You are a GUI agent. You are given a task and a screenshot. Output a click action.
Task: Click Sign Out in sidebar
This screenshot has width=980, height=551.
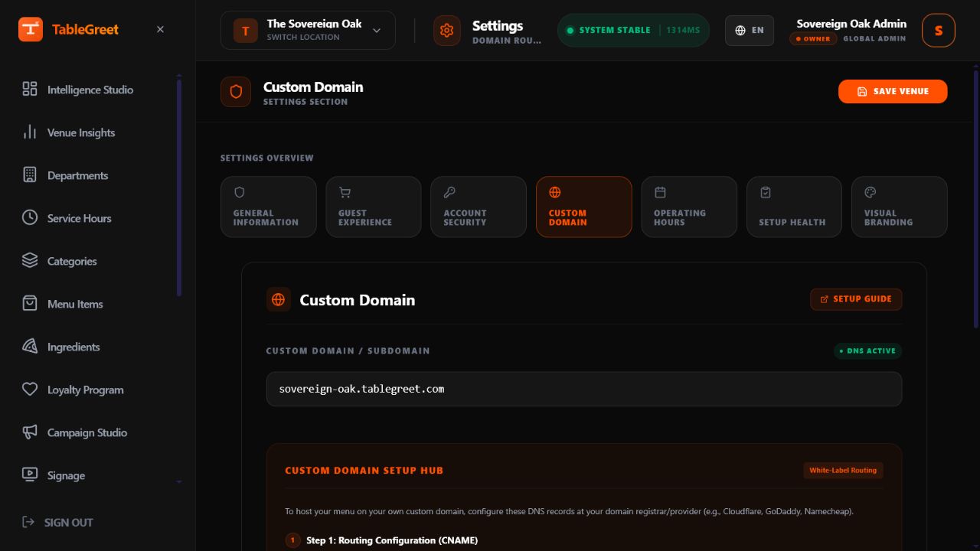tap(58, 522)
